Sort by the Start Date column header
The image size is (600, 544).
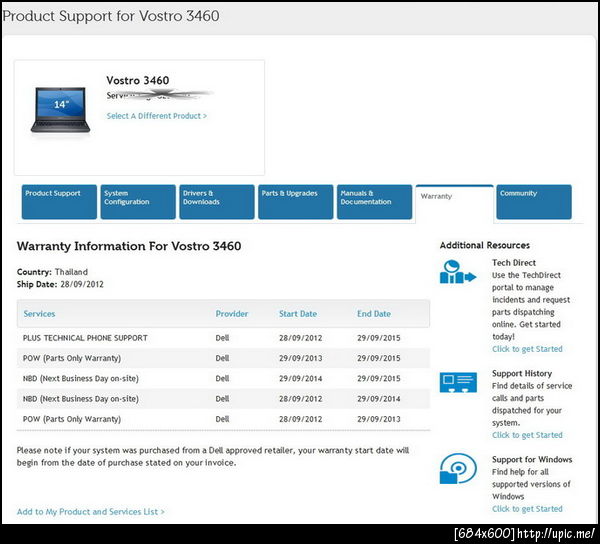pos(298,314)
